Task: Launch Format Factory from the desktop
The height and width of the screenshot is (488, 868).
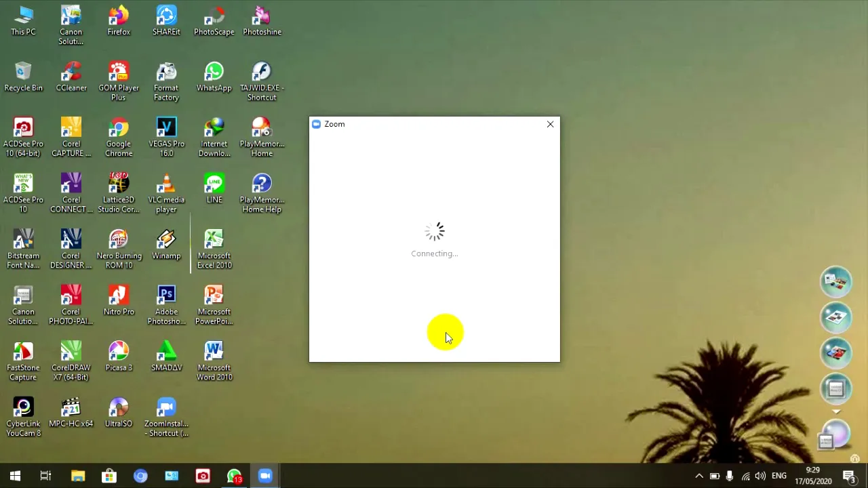Action: point(166,81)
